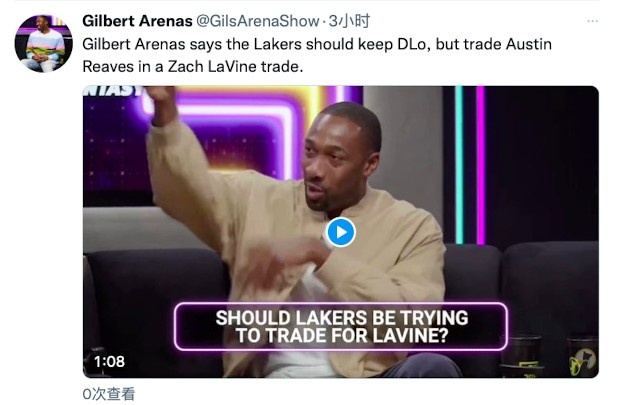The width and height of the screenshot is (620, 405).
Task: Click the magenta neon light strip
Action: coord(480,165)
